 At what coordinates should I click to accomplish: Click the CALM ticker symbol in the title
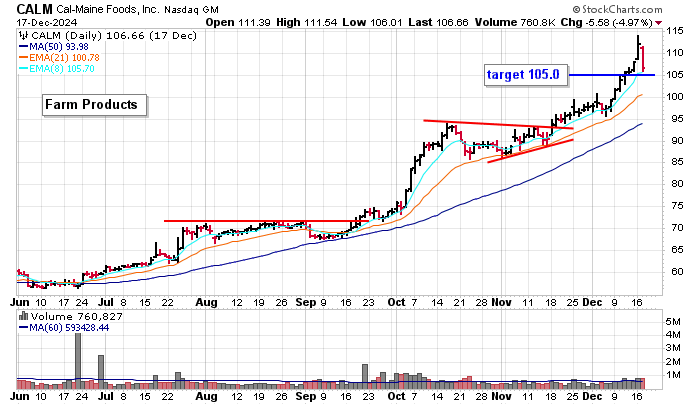coord(34,9)
